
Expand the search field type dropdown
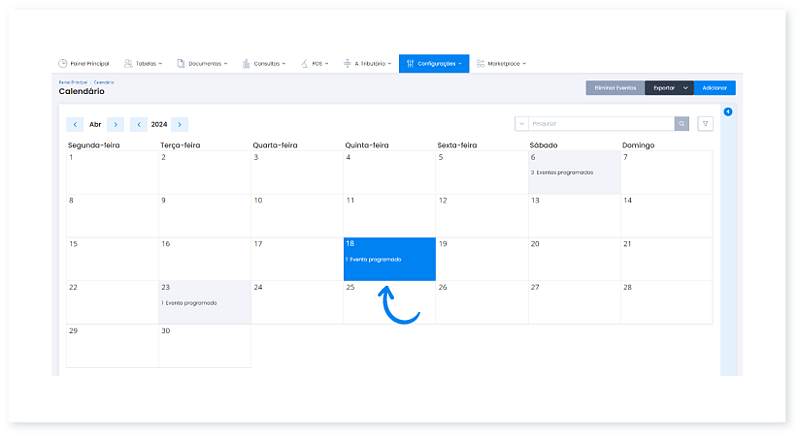521,124
